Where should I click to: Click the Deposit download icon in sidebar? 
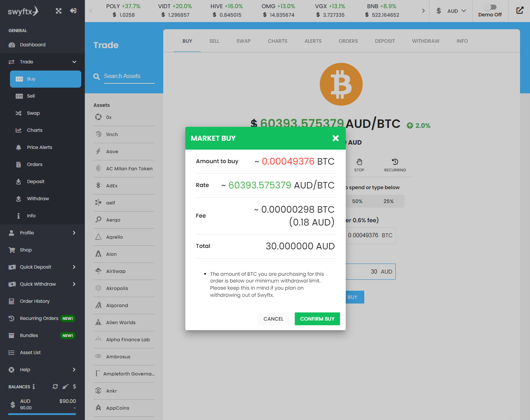19,182
